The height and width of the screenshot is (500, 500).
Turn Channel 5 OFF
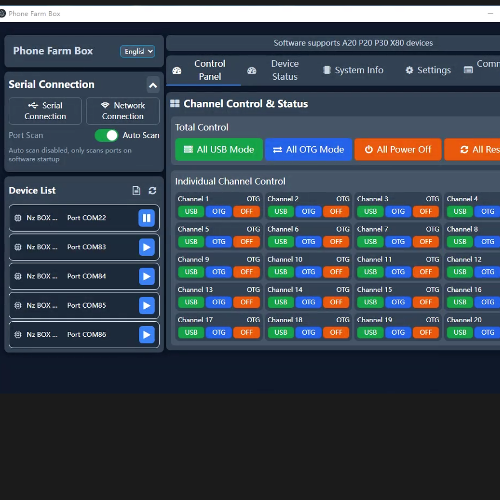pos(247,242)
